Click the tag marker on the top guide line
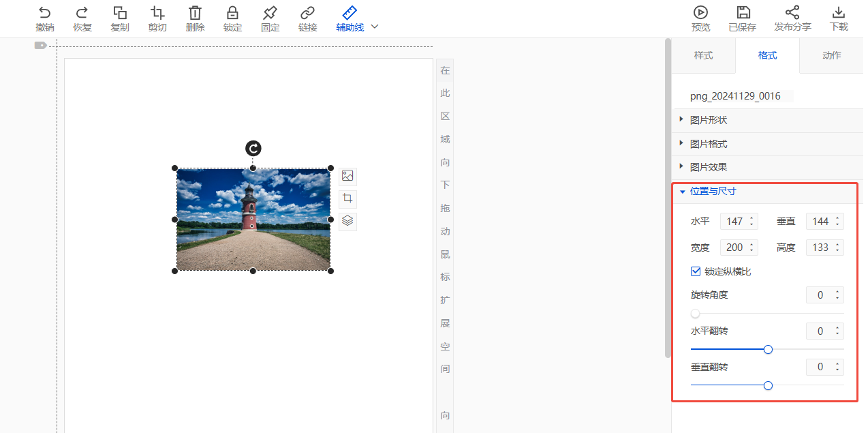Viewport: 868px width, 433px height. (41, 46)
